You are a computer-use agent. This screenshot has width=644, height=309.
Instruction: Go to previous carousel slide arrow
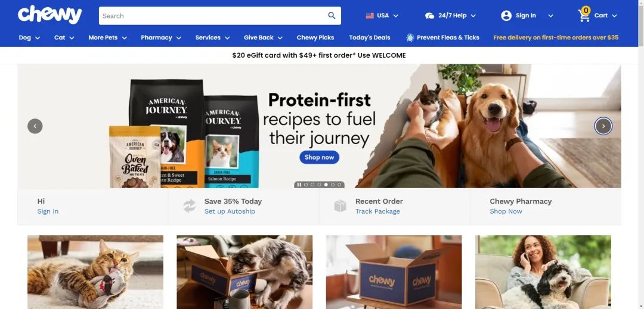35,126
